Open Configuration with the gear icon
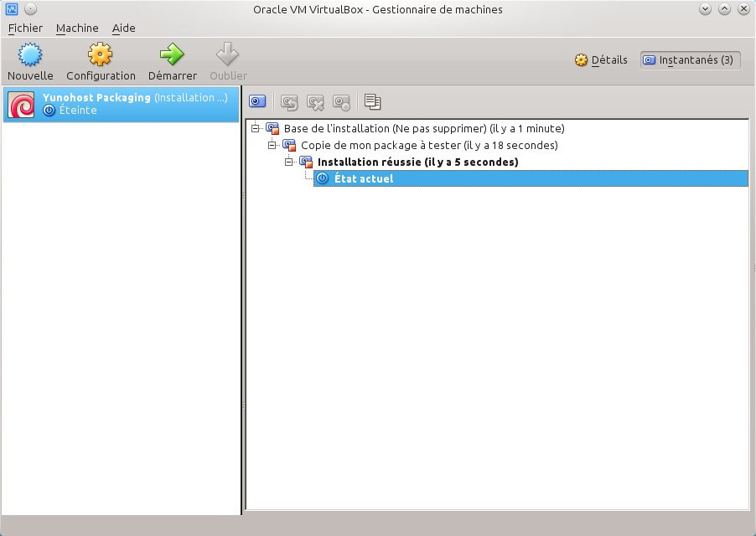The image size is (756, 536). tap(101, 56)
